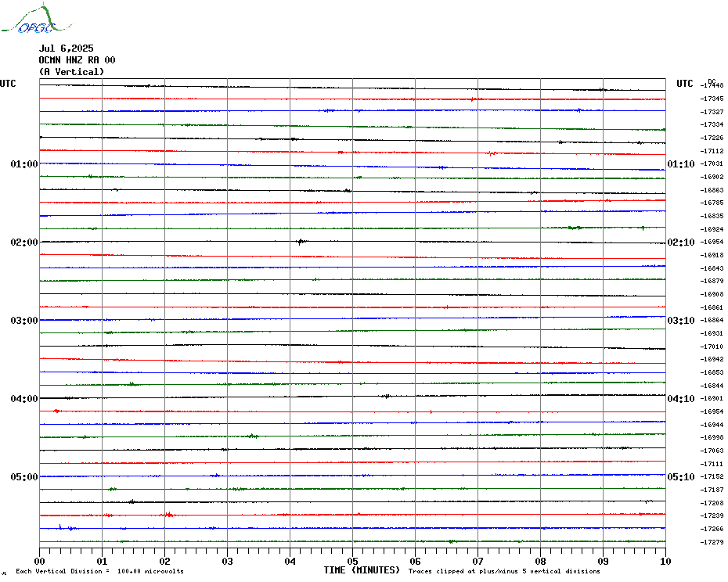
Task: Click the x-axis tick label 04
Action: [290, 562]
